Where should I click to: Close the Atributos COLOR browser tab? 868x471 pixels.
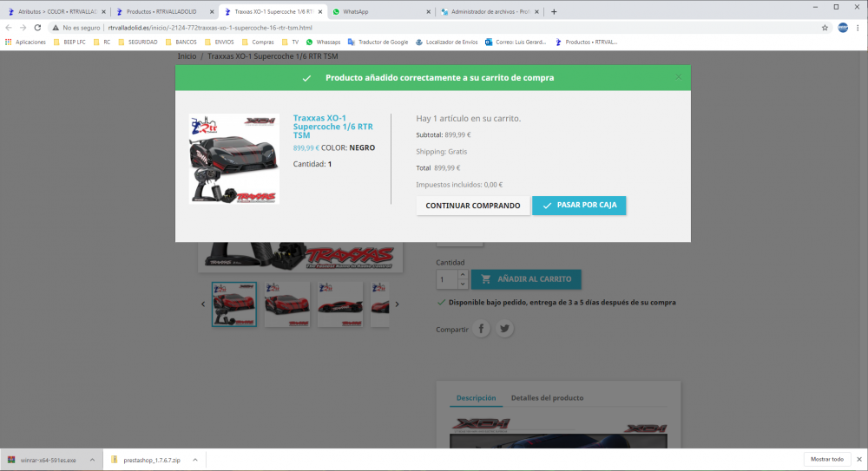(x=103, y=11)
